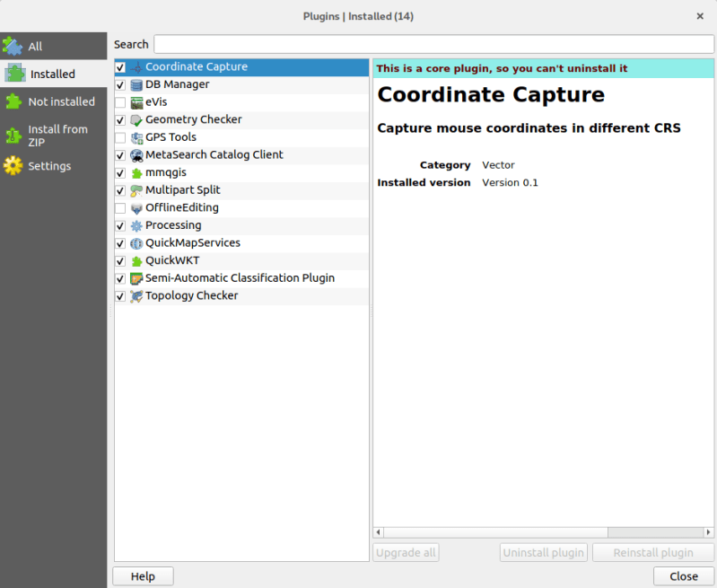Close the Plugins dialog with X
717x588 pixels.
[700, 16]
